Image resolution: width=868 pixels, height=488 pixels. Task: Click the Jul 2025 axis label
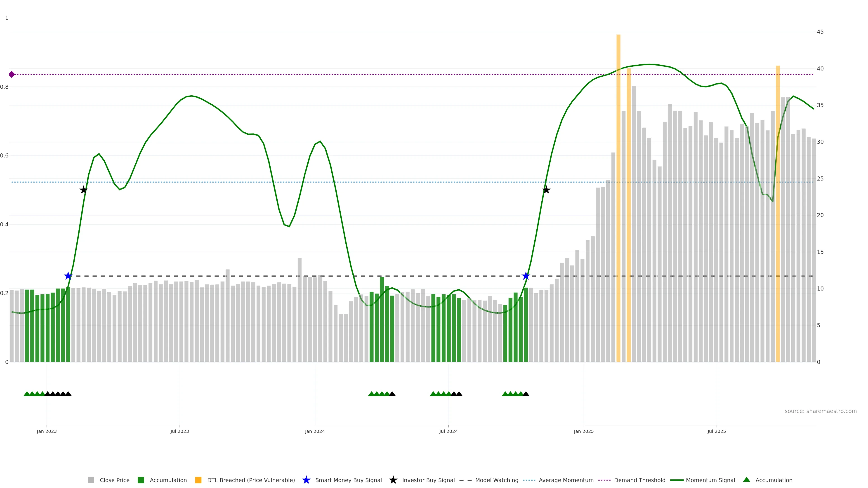pyautogui.click(x=716, y=431)
